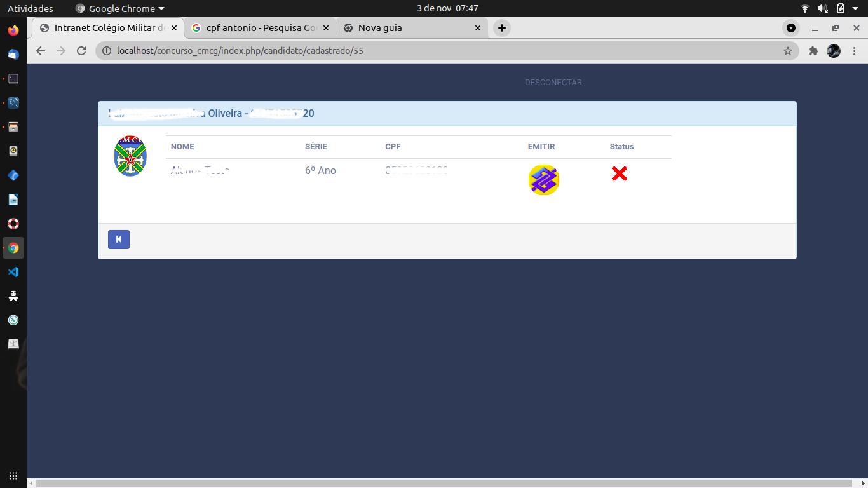Open the Chrome extensions puzzle icon

(813, 51)
